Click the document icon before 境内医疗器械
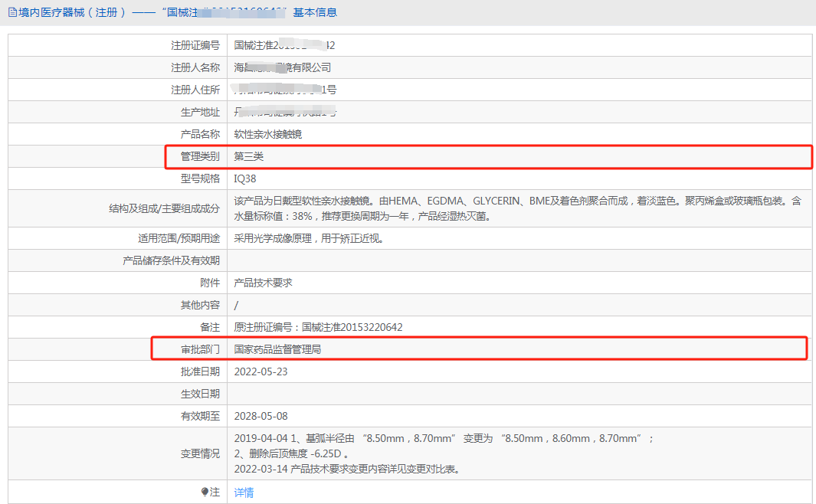This screenshot has height=504, width=816. 12,12
